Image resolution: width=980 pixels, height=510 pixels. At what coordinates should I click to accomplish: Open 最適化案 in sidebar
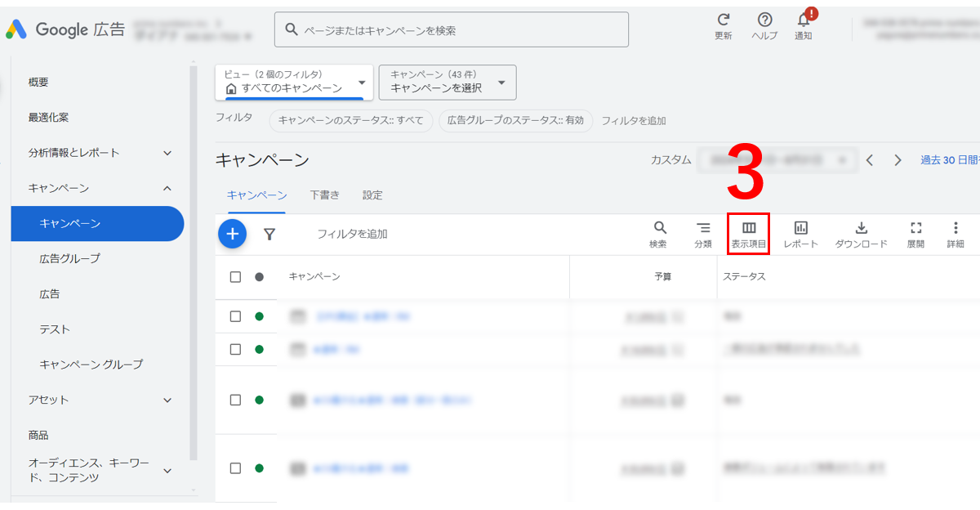pos(49,118)
